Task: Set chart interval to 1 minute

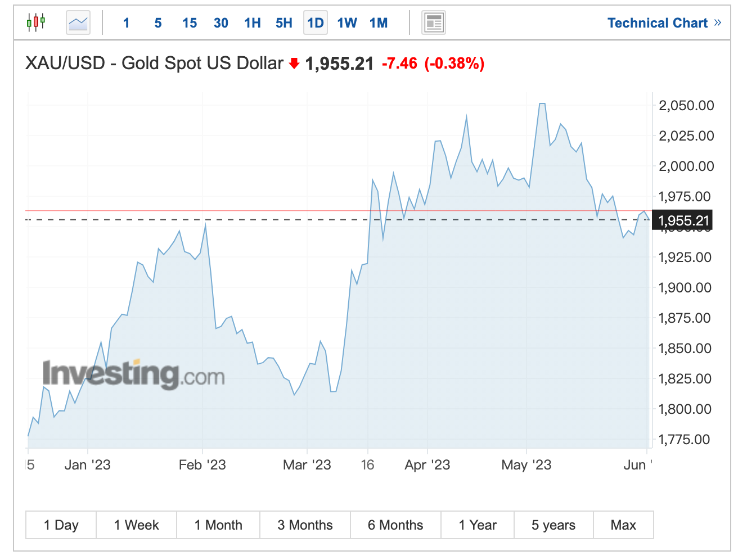Action: 126,23
